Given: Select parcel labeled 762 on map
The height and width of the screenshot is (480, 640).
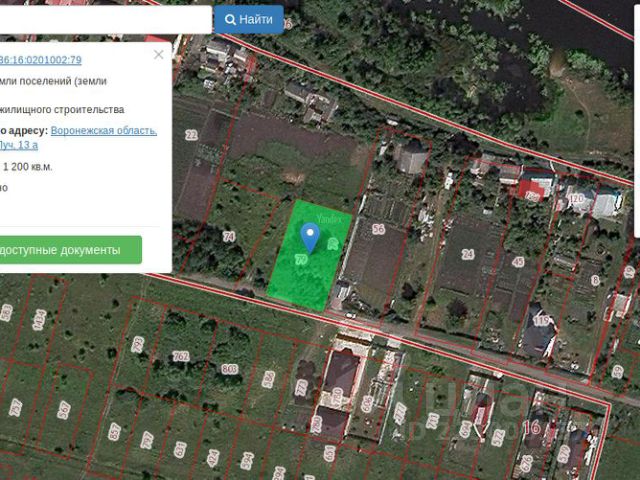Looking at the screenshot, I should click(181, 356).
